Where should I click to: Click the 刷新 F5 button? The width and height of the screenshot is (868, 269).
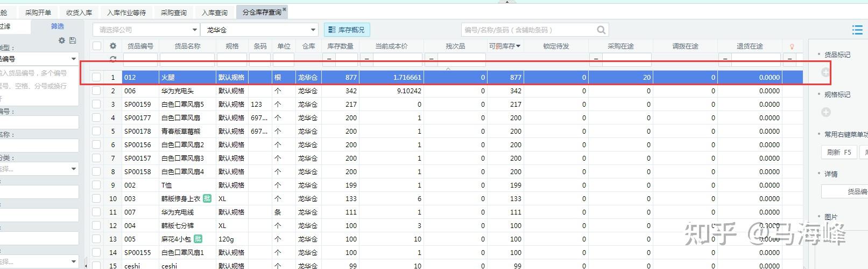coord(839,153)
